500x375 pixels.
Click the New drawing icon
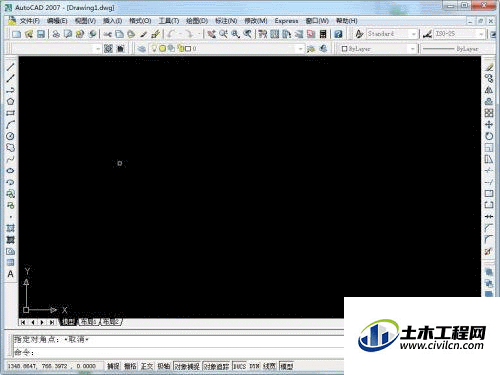pyautogui.click(x=16, y=34)
